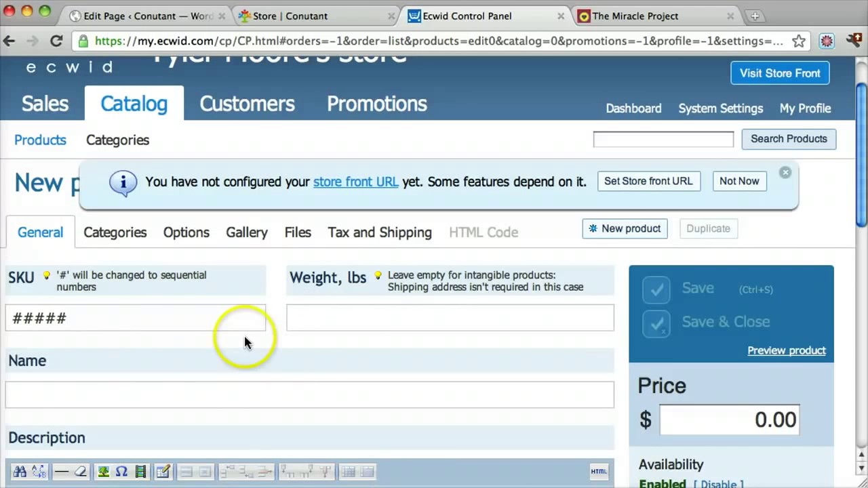Reload the page in Chrome

click(56, 41)
